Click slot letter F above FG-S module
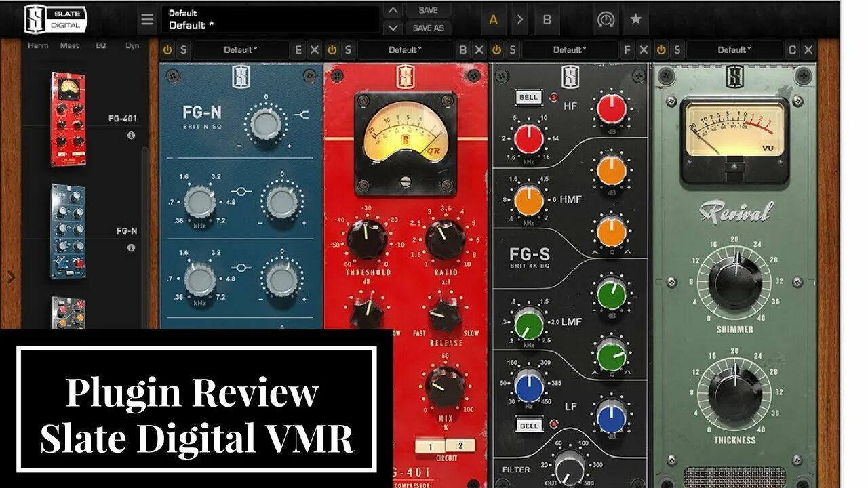Viewport: 868px width, 488px height. pos(627,49)
